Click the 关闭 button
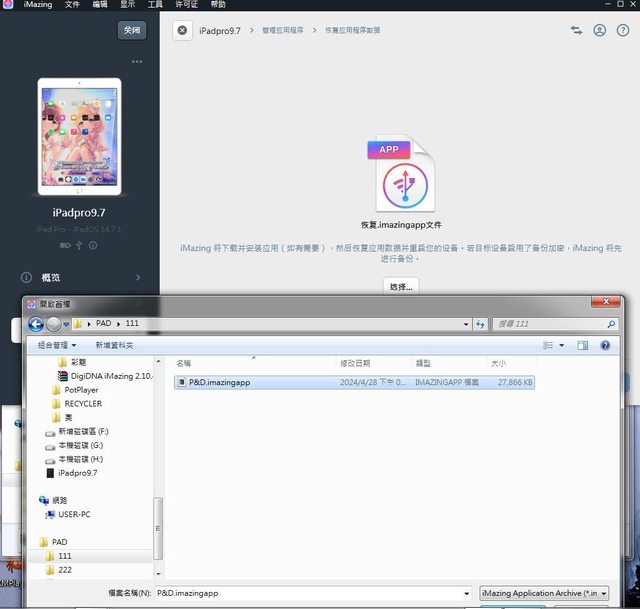 132,31
